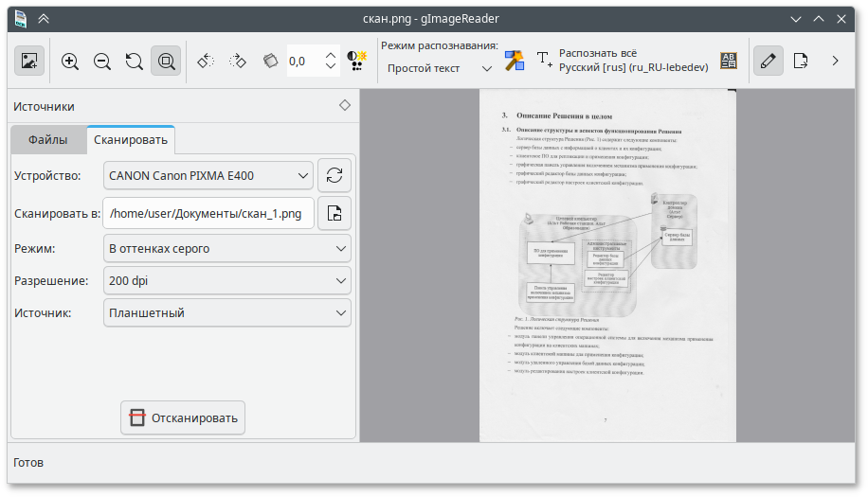Image resolution: width=868 pixels, height=497 pixels.
Task: Restore original zoom level
Action: pyautogui.click(x=134, y=61)
